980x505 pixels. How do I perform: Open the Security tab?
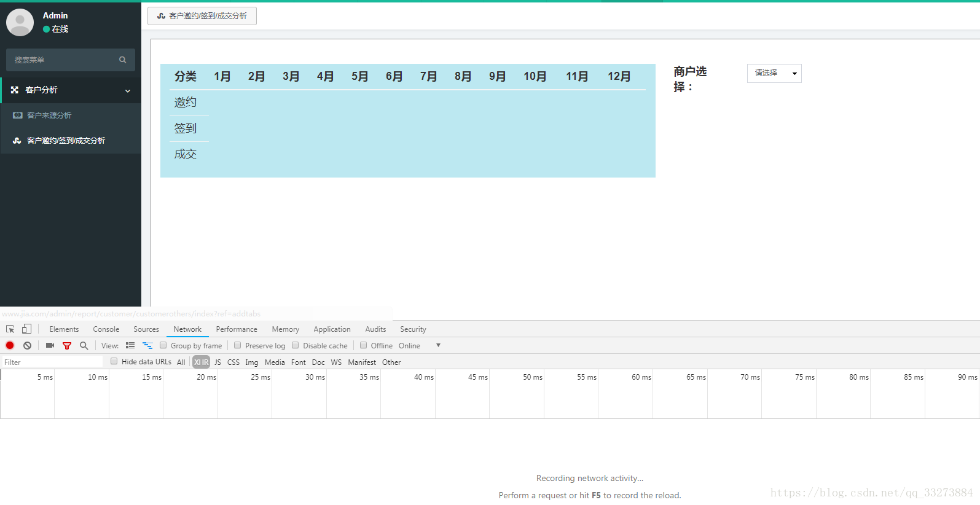pos(413,329)
